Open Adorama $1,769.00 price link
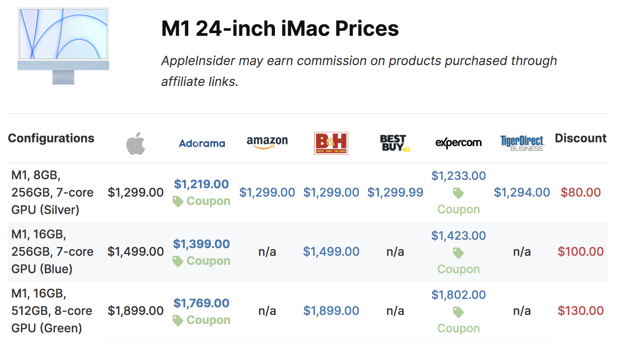Viewport: 625px width, 364px height. (201, 303)
